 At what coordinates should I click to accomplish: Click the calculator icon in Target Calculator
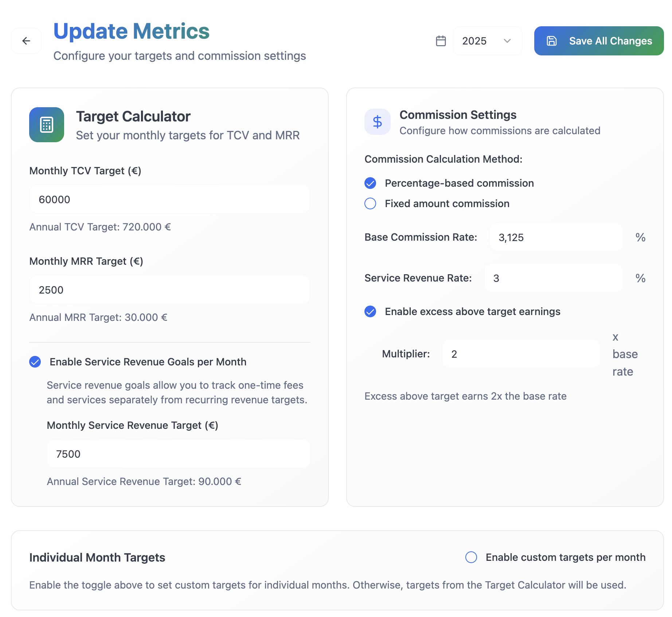pos(46,124)
